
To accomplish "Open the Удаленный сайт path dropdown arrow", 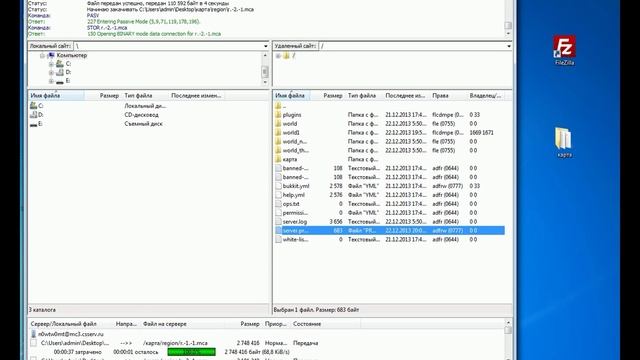I will click(509, 46).
